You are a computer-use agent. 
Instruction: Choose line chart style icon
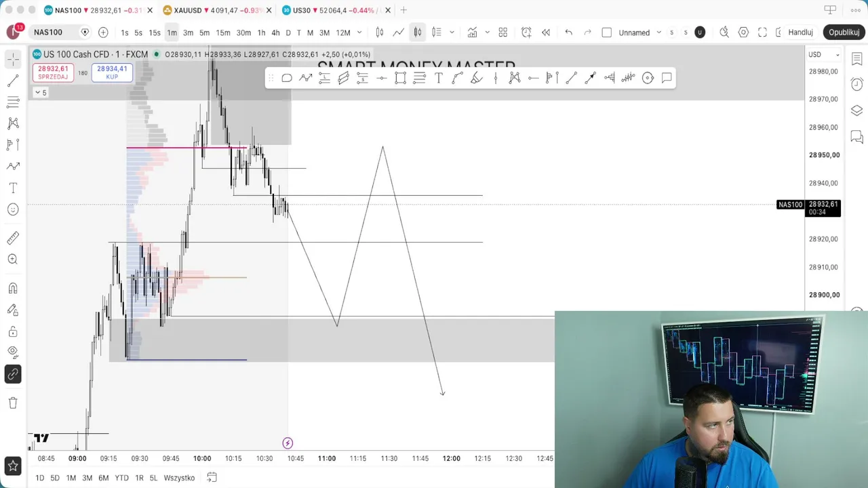pyautogui.click(x=399, y=33)
